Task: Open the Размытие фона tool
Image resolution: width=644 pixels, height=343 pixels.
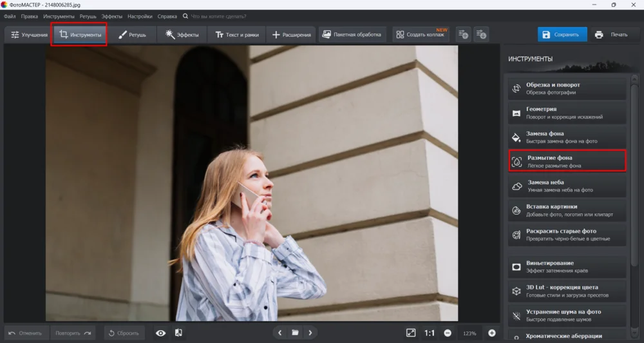Action: (567, 161)
